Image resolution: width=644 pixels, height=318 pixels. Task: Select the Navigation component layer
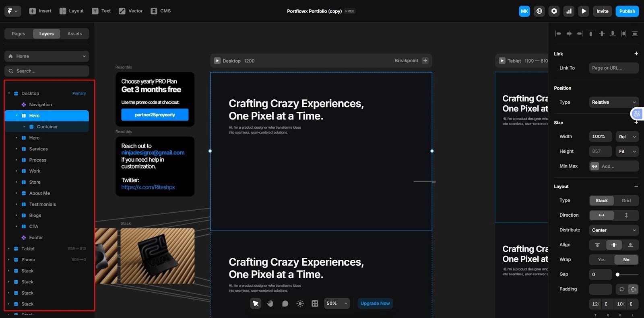41,105
